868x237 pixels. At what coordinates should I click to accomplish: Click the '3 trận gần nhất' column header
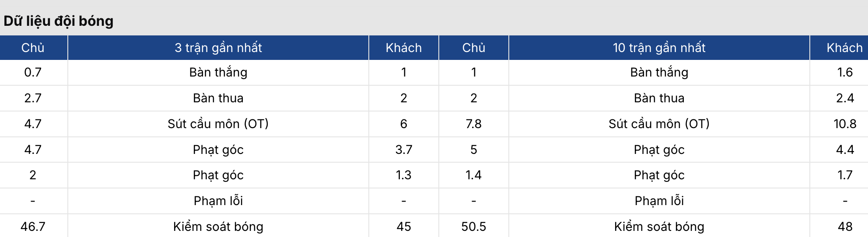218,48
